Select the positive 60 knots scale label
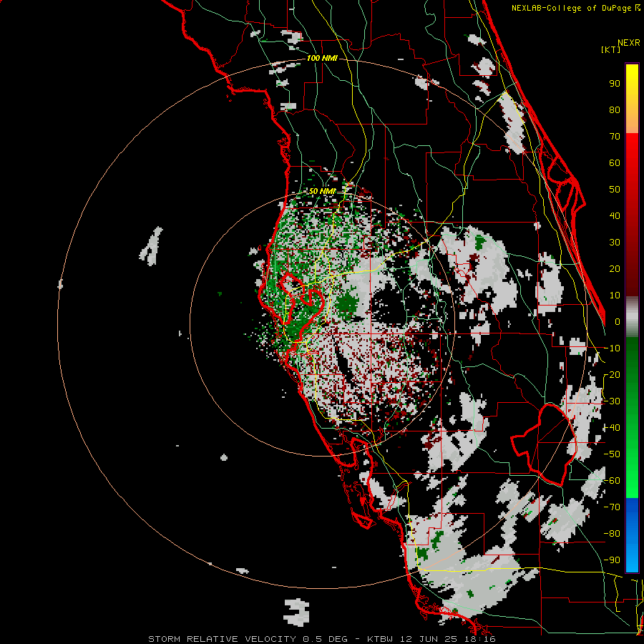 [x=615, y=162]
